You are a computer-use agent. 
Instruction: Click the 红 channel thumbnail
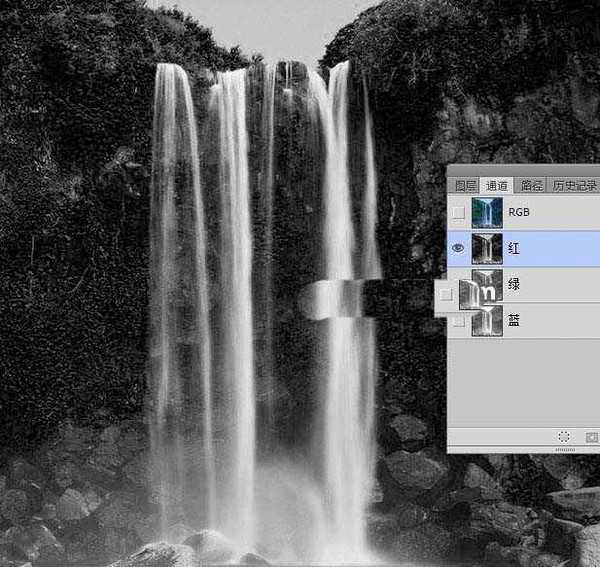pyautogui.click(x=487, y=249)
